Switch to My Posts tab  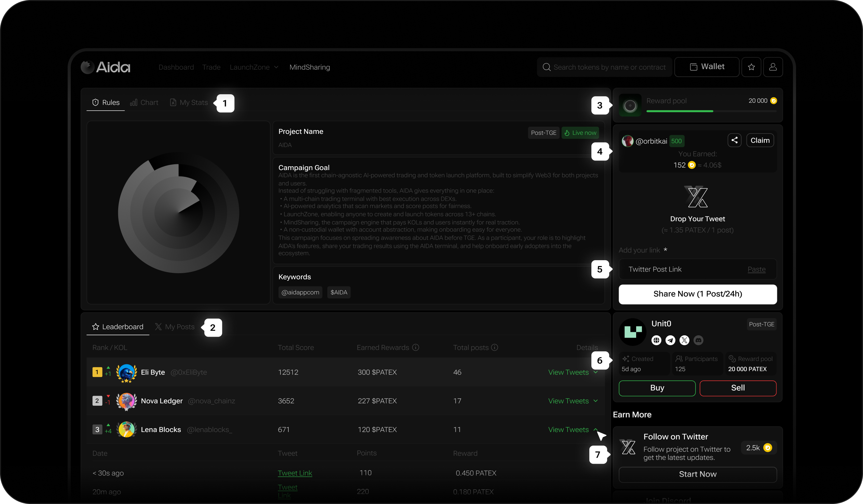pyautogui.click(x=175, y=327)
